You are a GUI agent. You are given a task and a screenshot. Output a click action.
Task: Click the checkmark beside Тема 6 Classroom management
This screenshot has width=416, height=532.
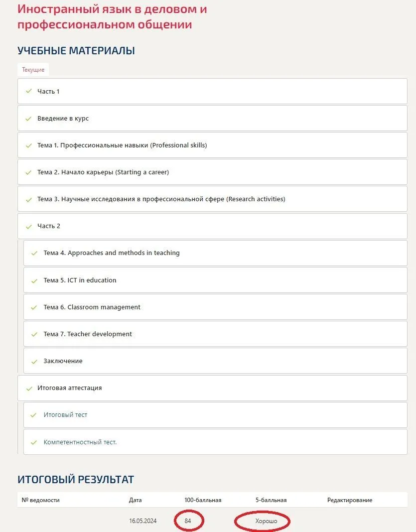34,307
